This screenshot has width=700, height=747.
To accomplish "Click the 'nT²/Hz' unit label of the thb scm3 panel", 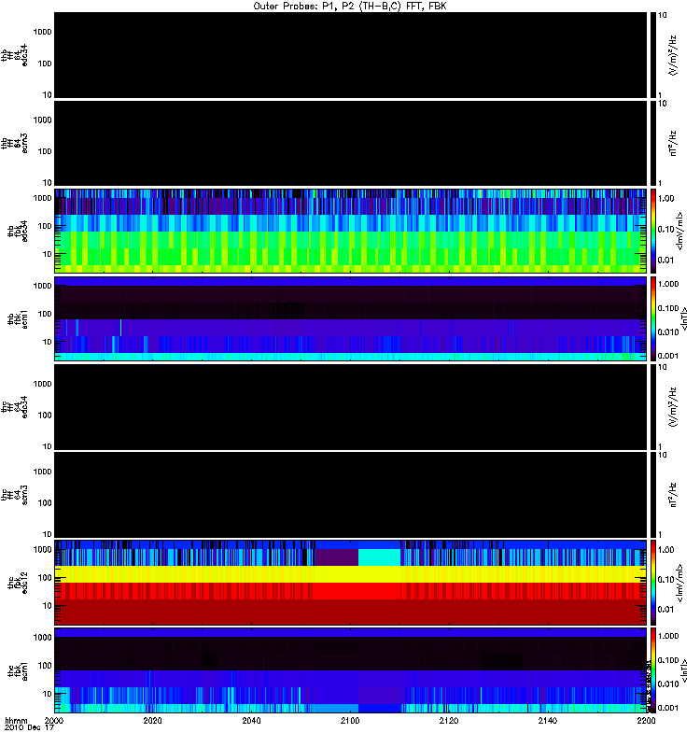I will (673, 144).
